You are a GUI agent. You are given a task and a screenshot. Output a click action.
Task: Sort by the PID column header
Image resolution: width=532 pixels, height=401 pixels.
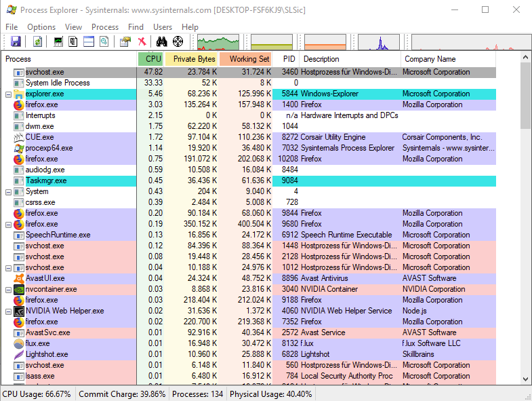287,59
